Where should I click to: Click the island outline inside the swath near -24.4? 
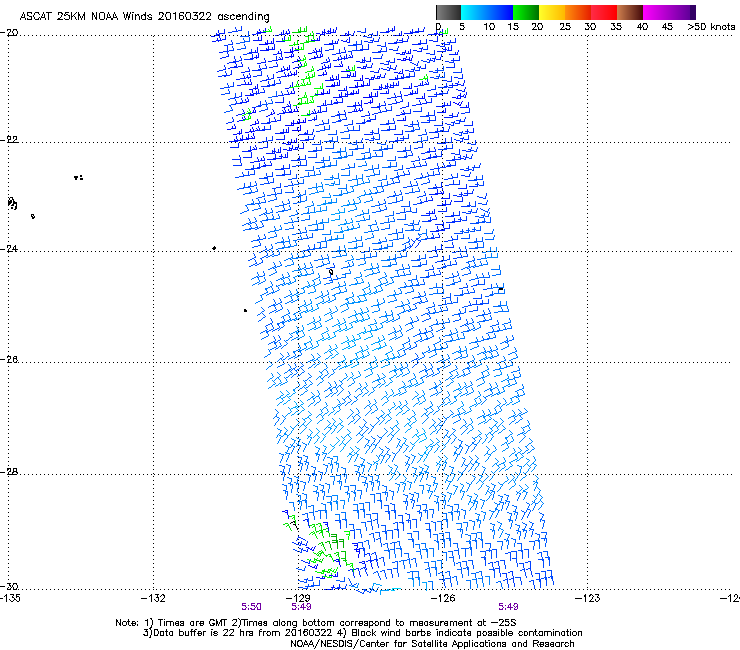click(331, 272)
